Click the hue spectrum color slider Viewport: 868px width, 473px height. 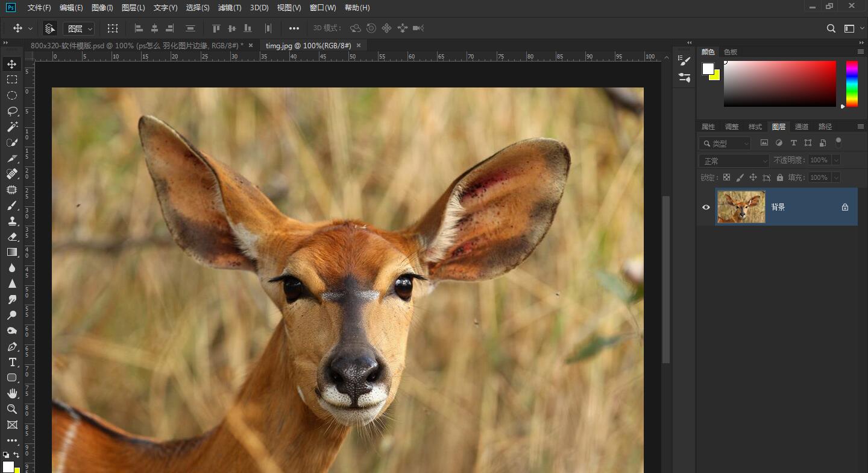point(851,84)
